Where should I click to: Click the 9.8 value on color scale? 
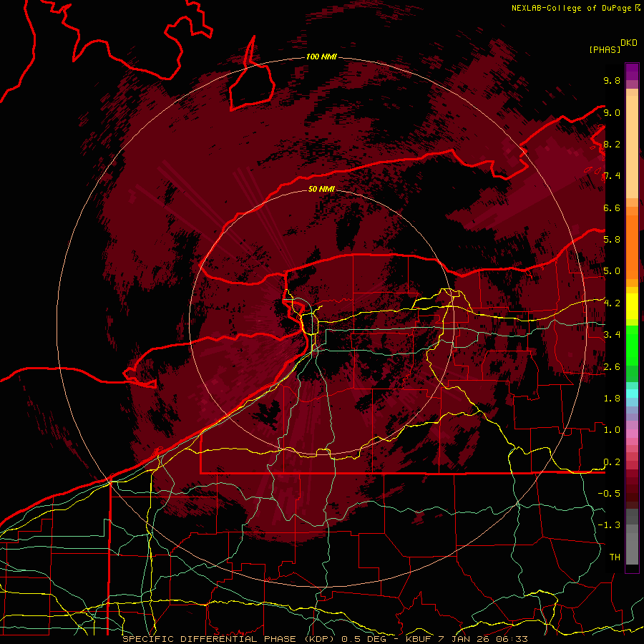click(x=612, y=80)
